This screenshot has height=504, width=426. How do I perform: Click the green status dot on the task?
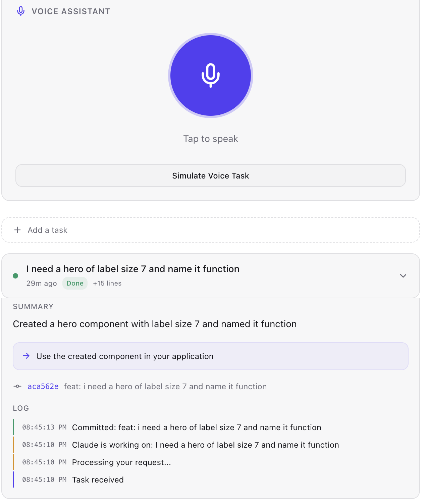point(15,276)
